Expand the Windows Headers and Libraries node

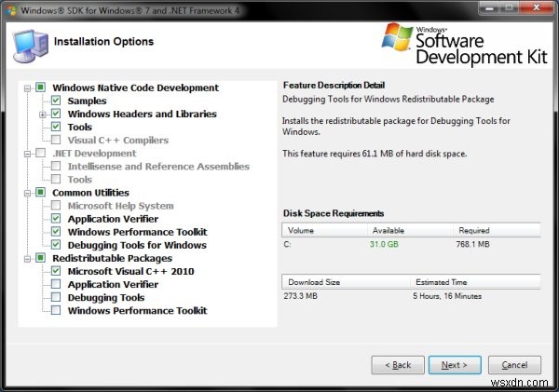pyautogui.click(x=43, y=115)
